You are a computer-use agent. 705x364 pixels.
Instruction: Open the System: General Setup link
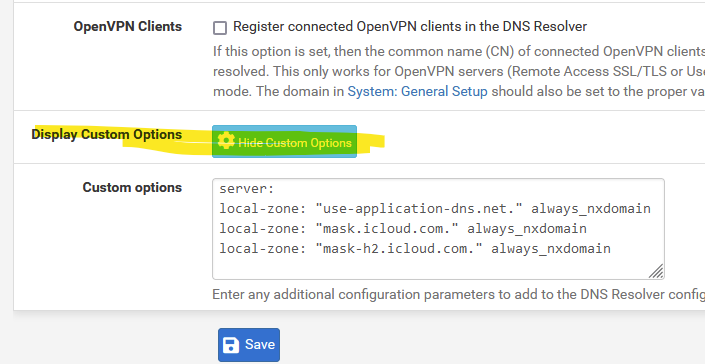(x=417, y=91)
